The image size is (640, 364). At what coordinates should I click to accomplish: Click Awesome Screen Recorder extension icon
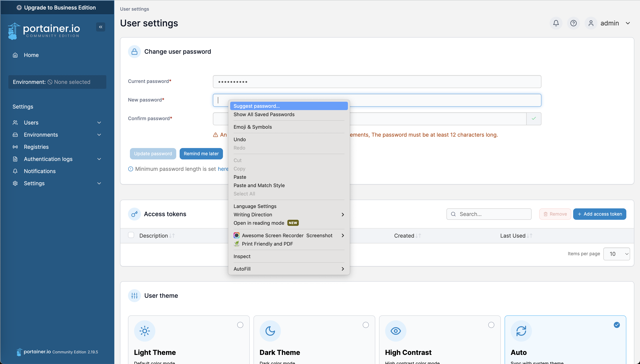point(236,235)
